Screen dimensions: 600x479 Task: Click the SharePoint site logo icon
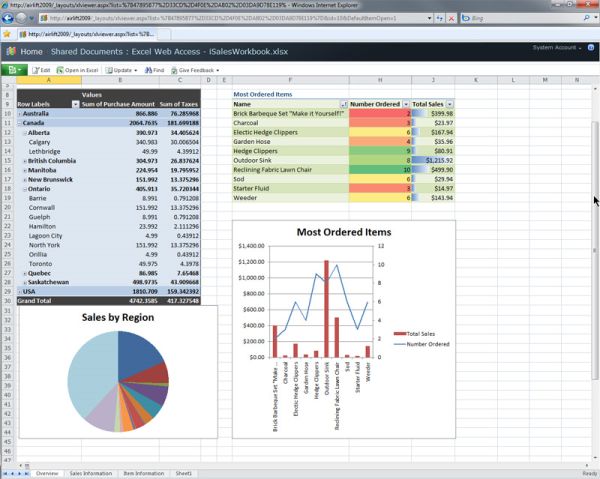click(x=11, y=51)
